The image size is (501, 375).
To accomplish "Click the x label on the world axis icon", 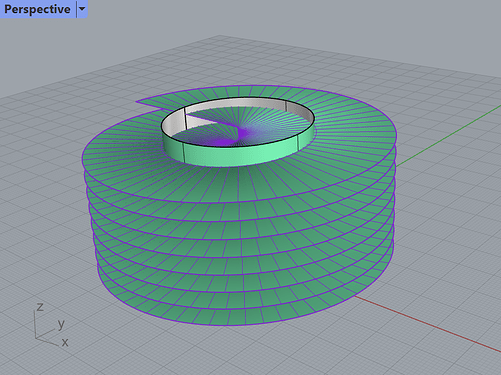I will click(65, 342).
